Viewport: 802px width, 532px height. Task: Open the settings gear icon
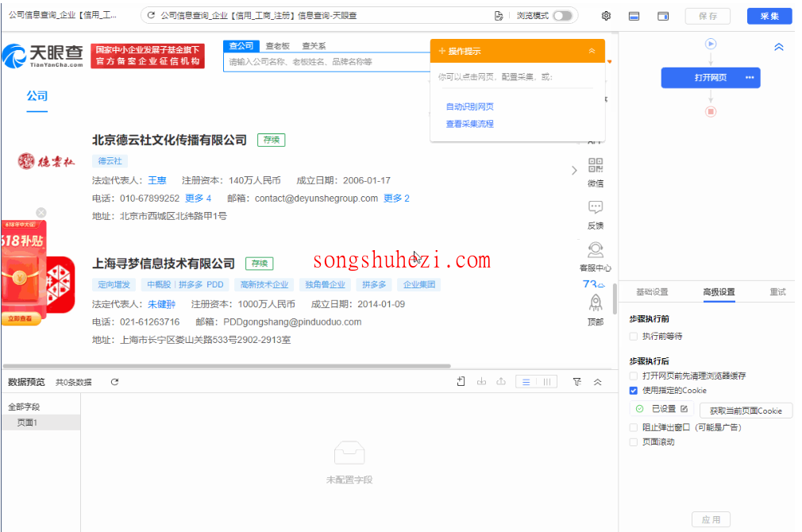coord(606,16)
